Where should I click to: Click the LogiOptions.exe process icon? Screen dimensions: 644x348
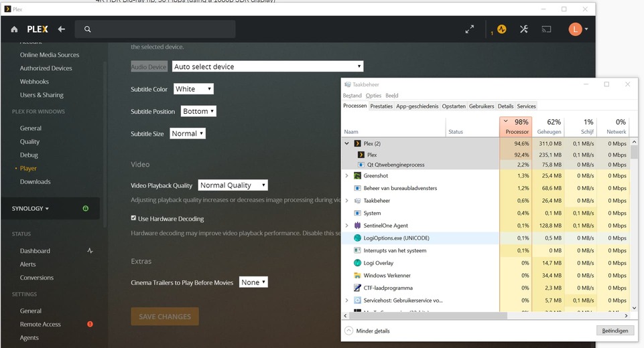[357, 238]
